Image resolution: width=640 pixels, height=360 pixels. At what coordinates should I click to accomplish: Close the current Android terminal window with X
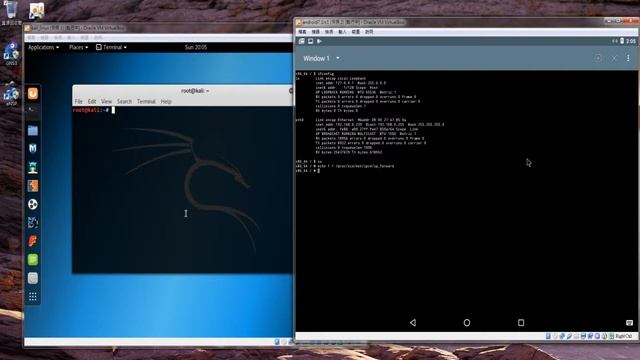coord(614,58)
